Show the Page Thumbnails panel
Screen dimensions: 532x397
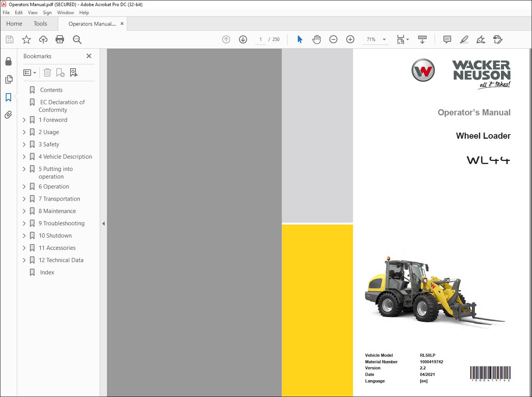[x=8, y=79]
